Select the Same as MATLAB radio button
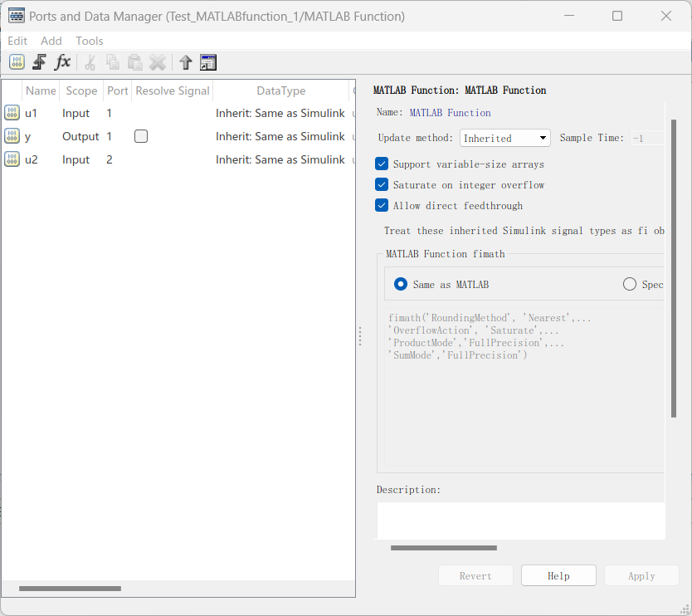The image size is (692, 616). 400,284
